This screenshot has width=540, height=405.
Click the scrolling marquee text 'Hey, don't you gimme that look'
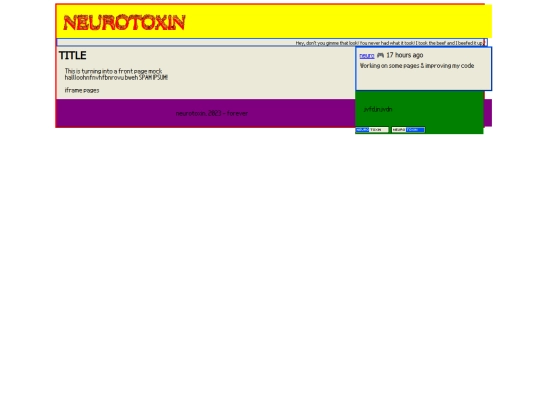pyautogui.click(x=390, y=43)
